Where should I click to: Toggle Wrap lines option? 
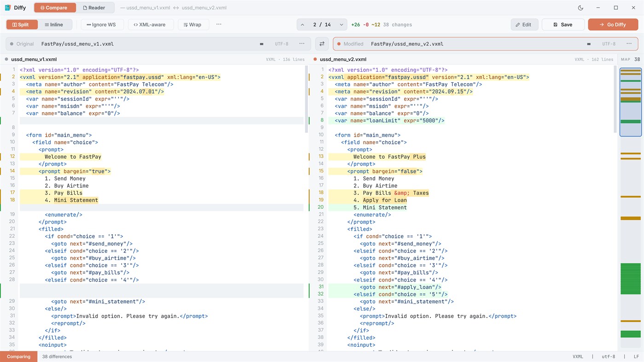(193, 25)
